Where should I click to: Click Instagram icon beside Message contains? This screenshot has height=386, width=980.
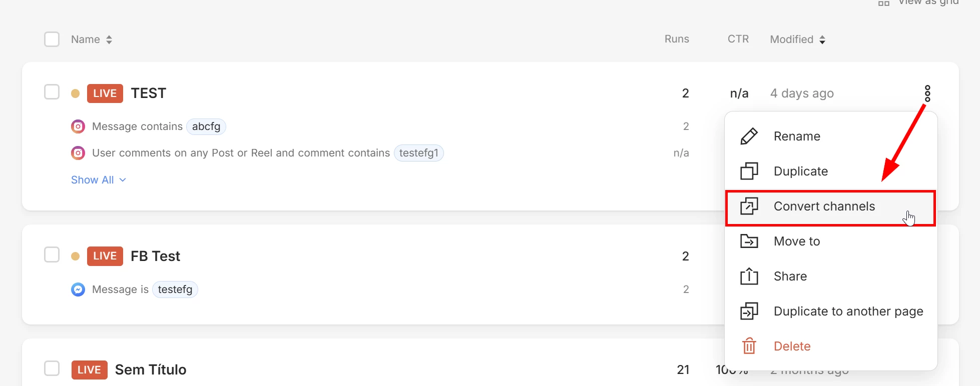[x=78, y=126]
